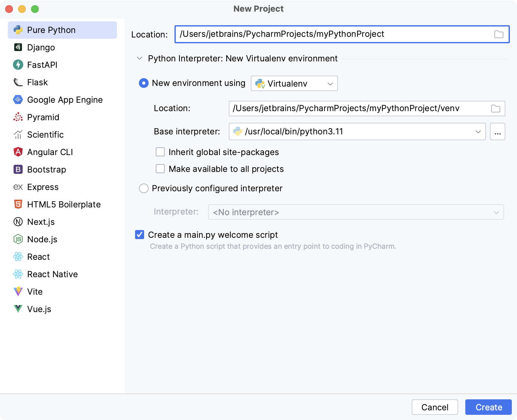Screen dimensions: 517x420
Task: Click the Pure Python project icon
Action: click(18, 30)
